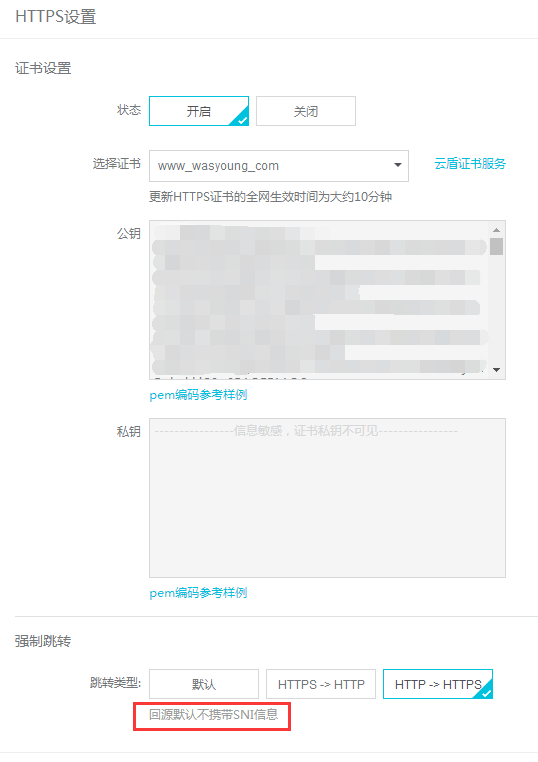The height and width of the screenshot is (762, 538).
Task: Select the HTTP -> HTTPS redirect option
Action: 438,684
